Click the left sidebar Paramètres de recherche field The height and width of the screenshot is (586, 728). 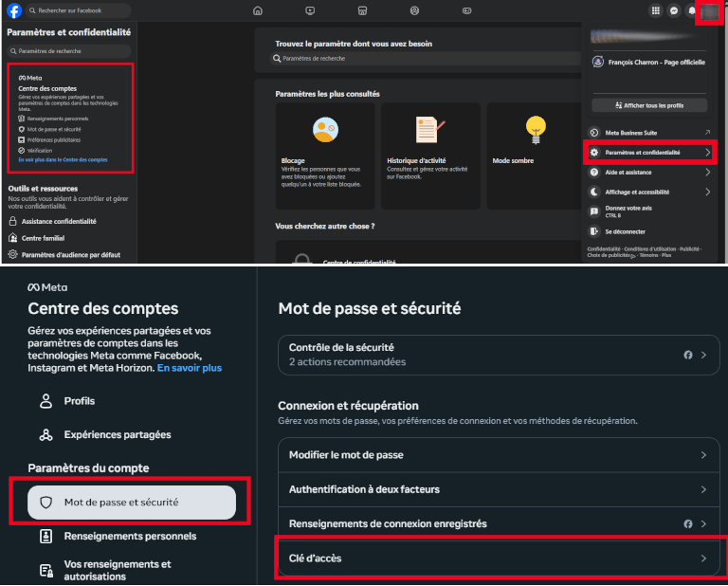click(x=69, y=51)
